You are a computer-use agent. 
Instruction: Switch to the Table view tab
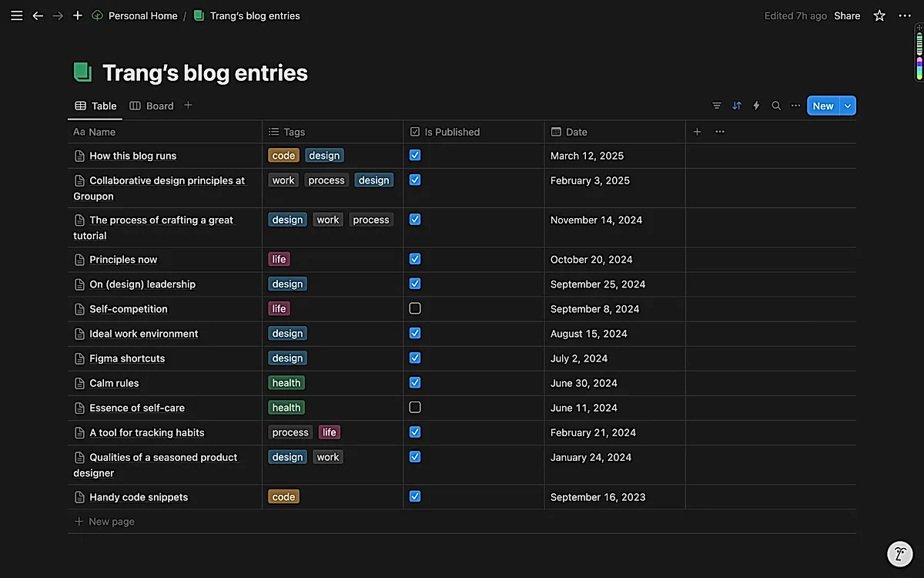(x=95, y=106)
